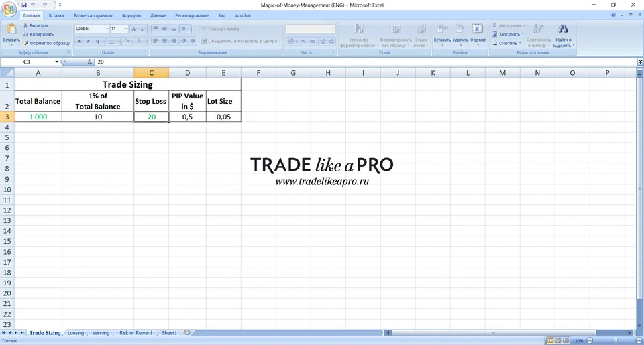Open the Формат cells menu
The image size is (644, 345).
point(478,36)
